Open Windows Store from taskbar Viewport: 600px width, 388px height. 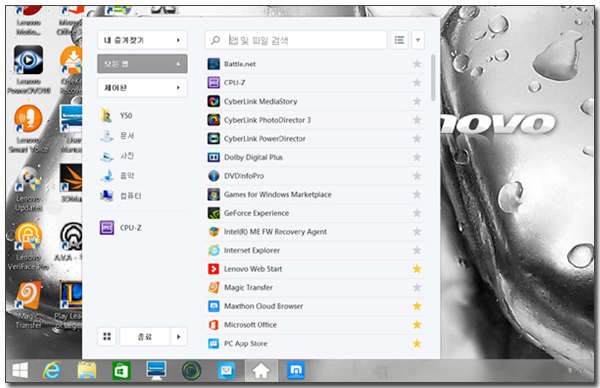(121, 370)
